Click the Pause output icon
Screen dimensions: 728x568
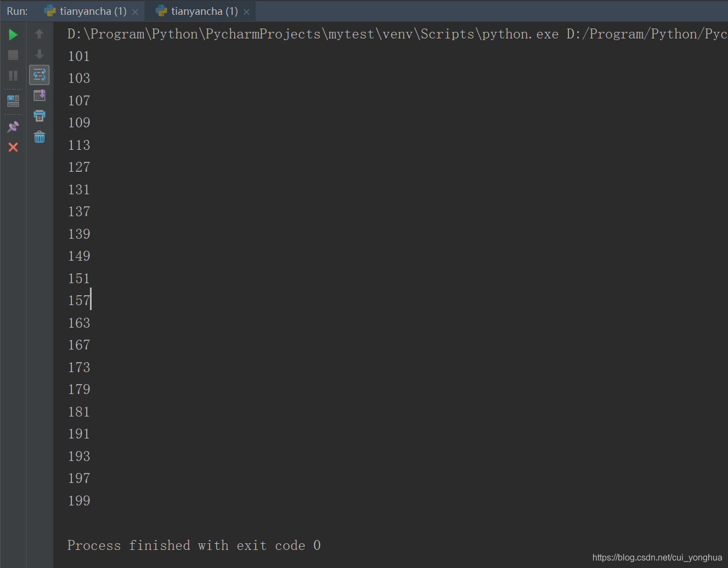(13, 76)
